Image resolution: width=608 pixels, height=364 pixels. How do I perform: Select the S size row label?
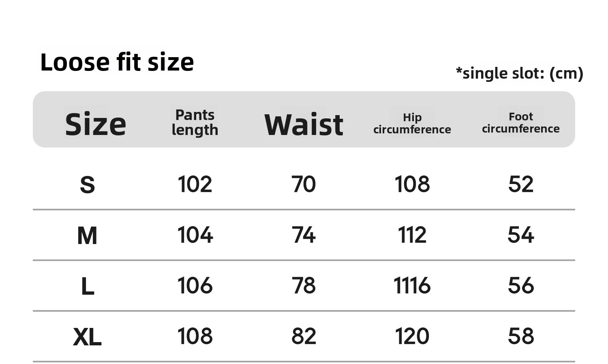coord(88,185)
